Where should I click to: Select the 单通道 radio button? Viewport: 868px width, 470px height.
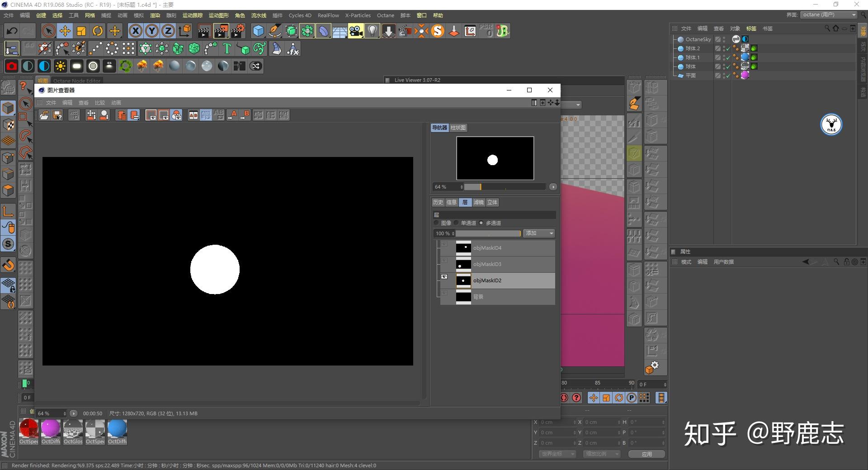pyautogui.click(x=457, y=223)
